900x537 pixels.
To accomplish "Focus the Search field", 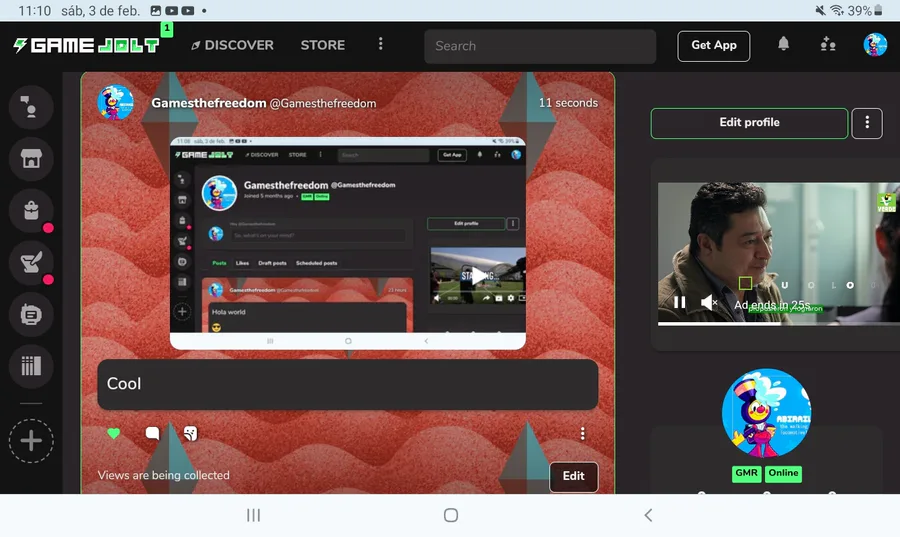I will (540, 46).
